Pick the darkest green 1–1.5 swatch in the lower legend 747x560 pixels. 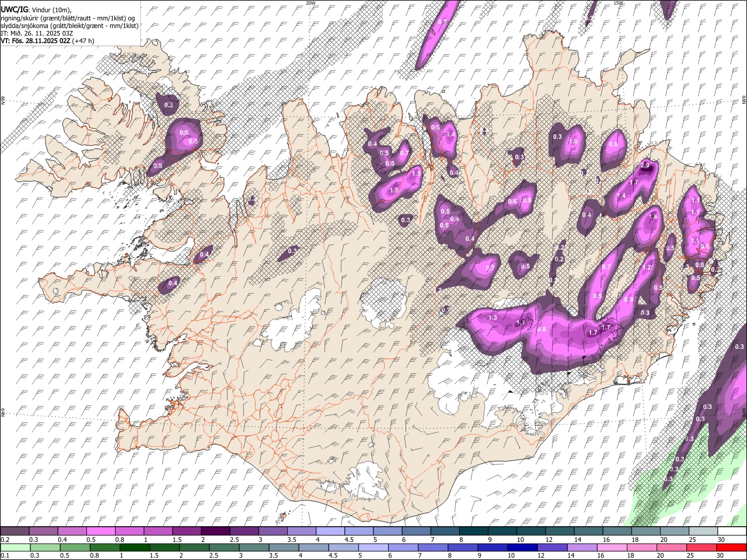[x=134, y=547]
